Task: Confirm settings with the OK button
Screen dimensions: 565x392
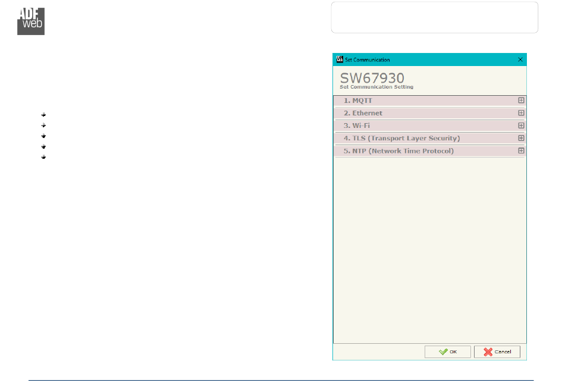Action: coord(447,352)
